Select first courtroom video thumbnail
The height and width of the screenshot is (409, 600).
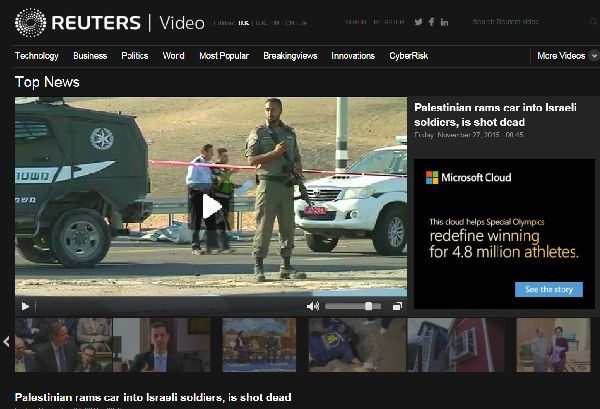(x=62, y=345)
